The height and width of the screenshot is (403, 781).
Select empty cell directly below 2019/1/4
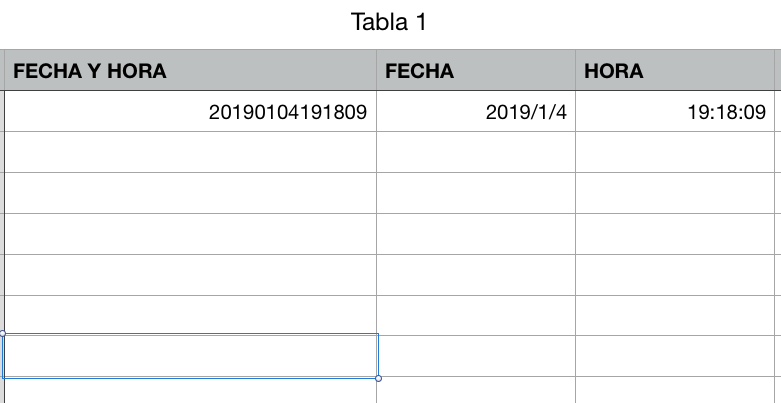(x=475, y=152)
